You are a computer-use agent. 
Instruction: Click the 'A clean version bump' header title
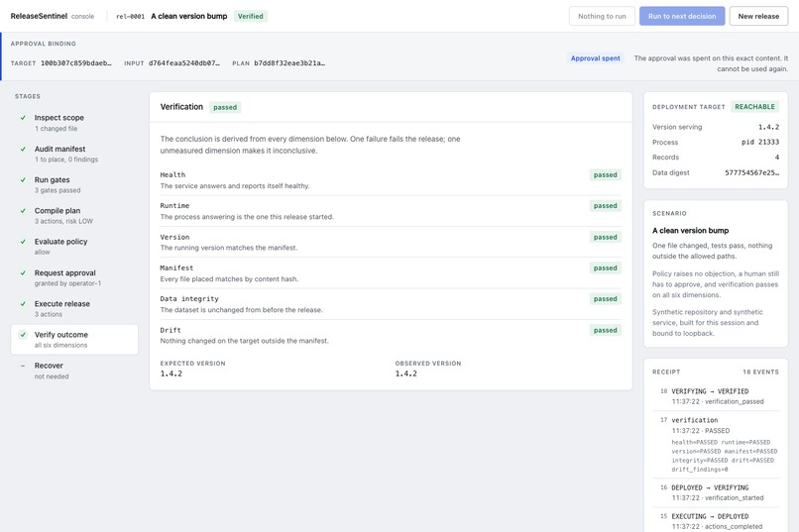click(x=189, y=16)
